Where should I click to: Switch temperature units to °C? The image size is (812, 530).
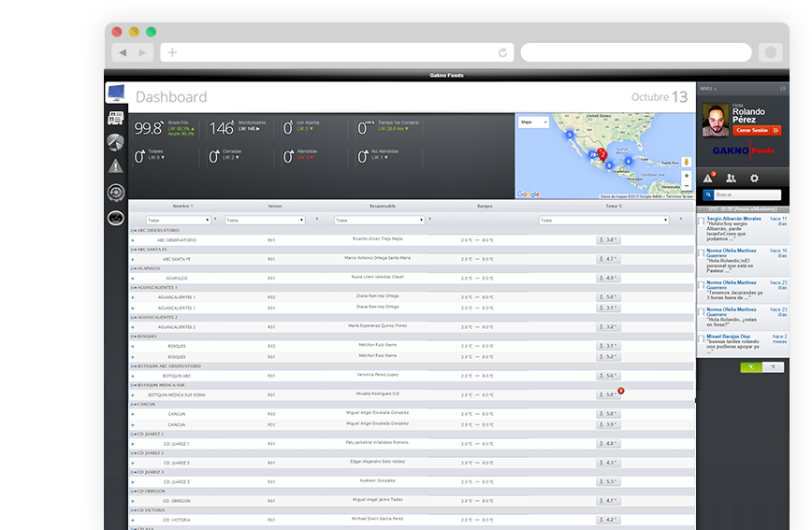point(751,367)
